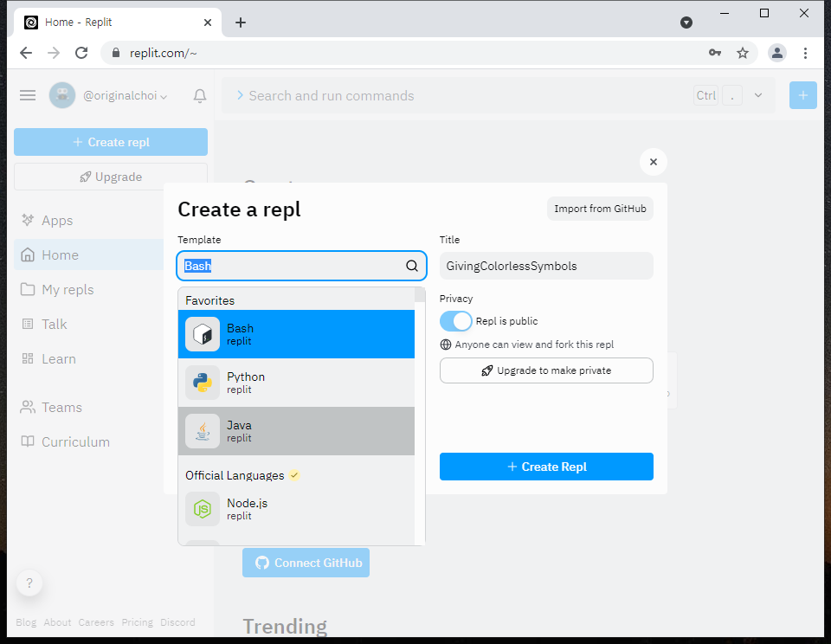Click the blue Create Repl button

click(546, 467)
